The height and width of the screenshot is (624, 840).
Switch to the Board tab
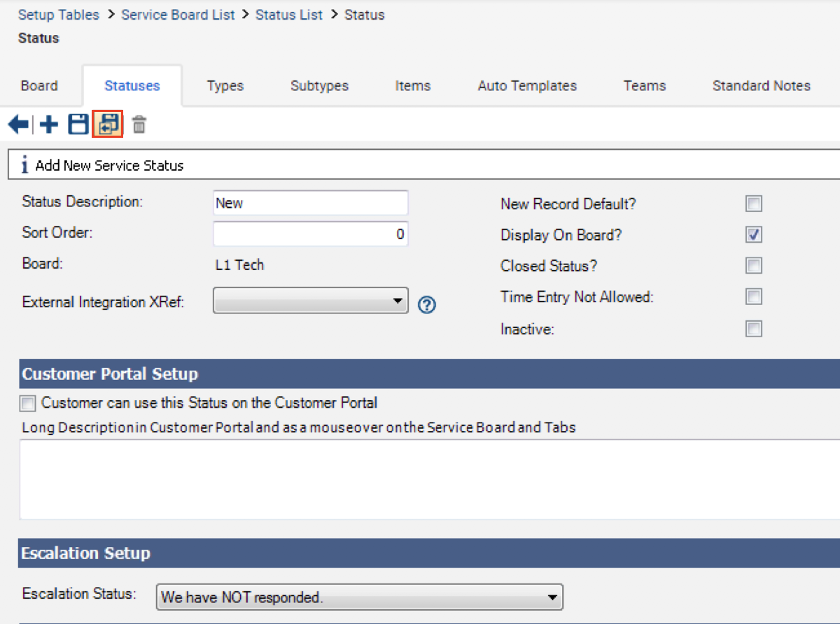coord(39,86)
